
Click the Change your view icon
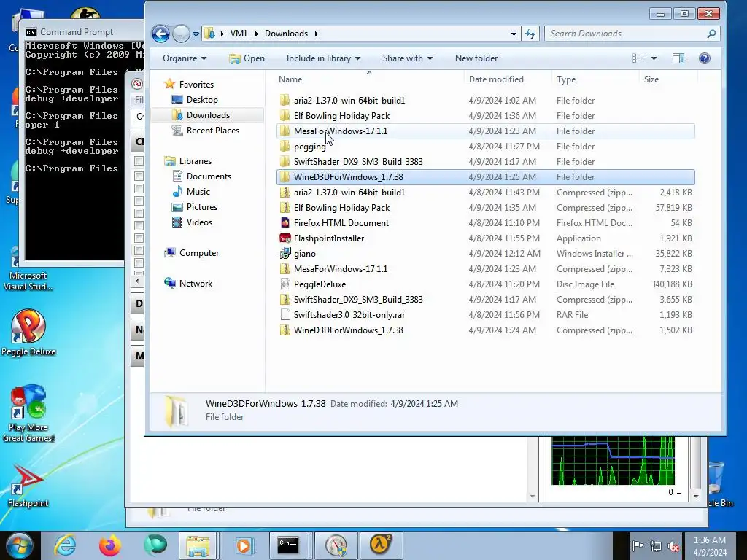click(x=638, y=58)
